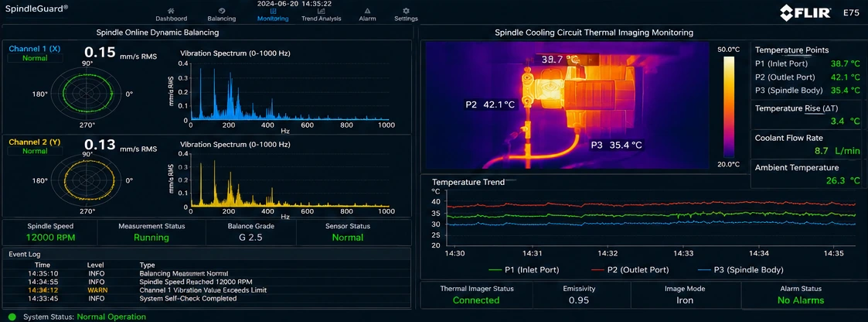Click P2 (Outlet Port) 42.1 °C reading
Screen dimensions: 868x322
807,77
